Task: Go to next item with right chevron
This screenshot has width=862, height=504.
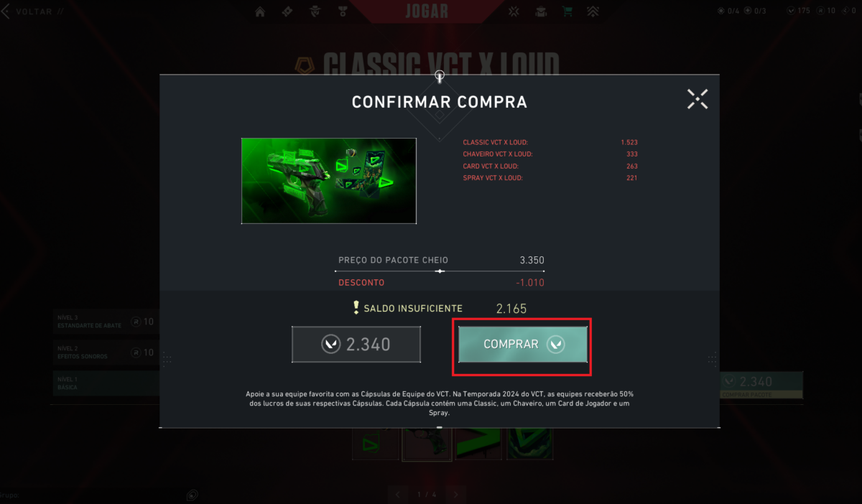Action: (455, 494)
